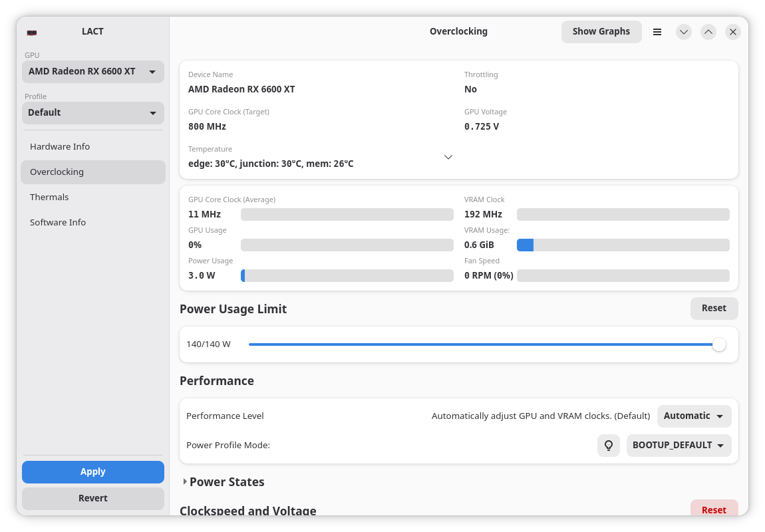
Task: Click the Power Usage progress bar
Action: pyautogui.click(x=347, y=276)
